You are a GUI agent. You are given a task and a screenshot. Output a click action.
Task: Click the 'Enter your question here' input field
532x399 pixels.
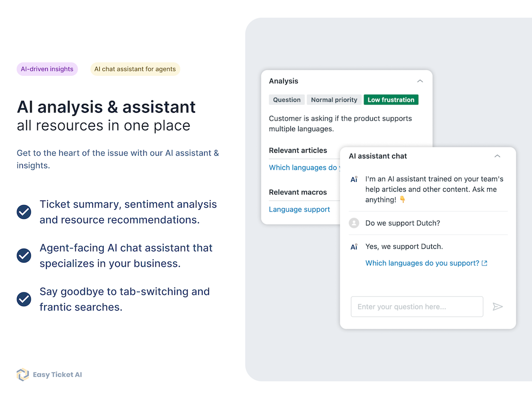coord(417,307)
